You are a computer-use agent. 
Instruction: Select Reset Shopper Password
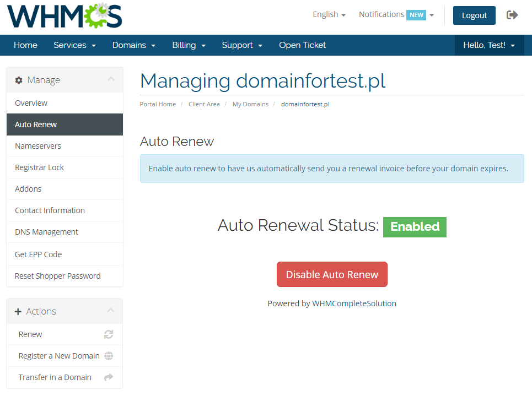(x=65, y=276)
